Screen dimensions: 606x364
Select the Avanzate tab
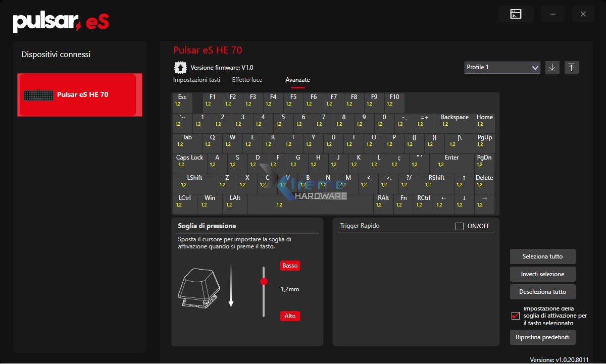point(297,79)
